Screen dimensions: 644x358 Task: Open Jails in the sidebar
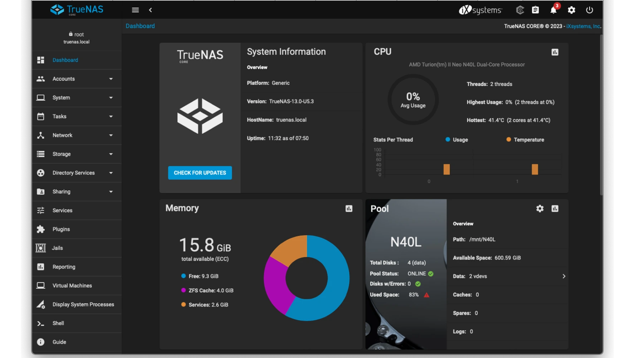click(77, 248)
